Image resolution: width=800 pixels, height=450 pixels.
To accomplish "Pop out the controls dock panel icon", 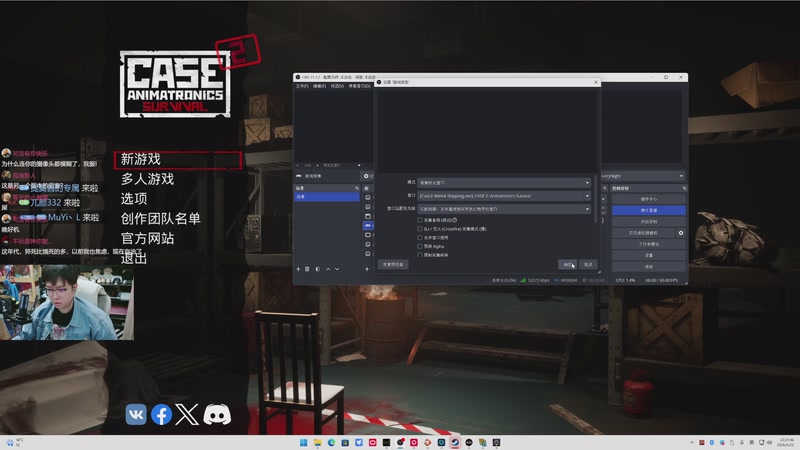I will pyautogui.click(x=684, y=188).
